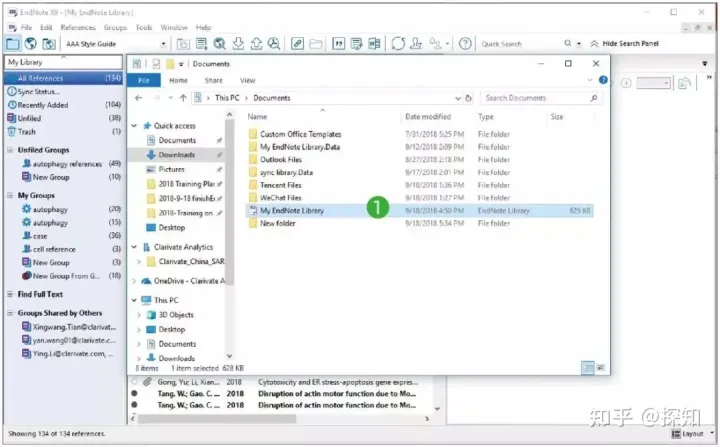Select All References in EndNote sidebar

(x=63, y=78)
